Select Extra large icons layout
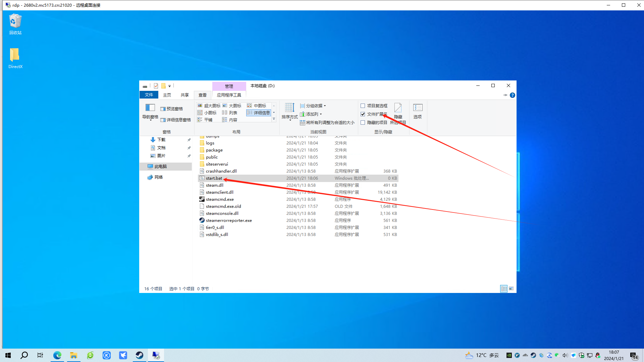Image resolution: width=644 pixels, height=362 pixels. coord(209,106)
